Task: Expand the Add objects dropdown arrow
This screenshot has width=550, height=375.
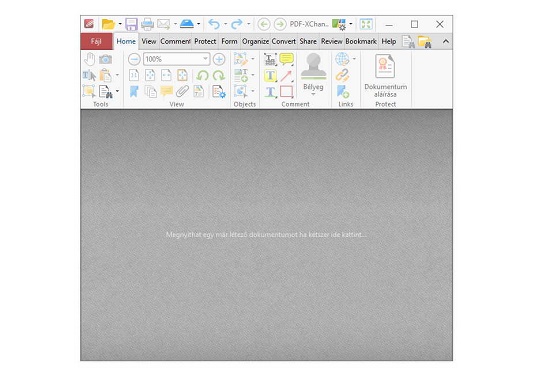Action: pyautogui.click(x=253, y=75)
